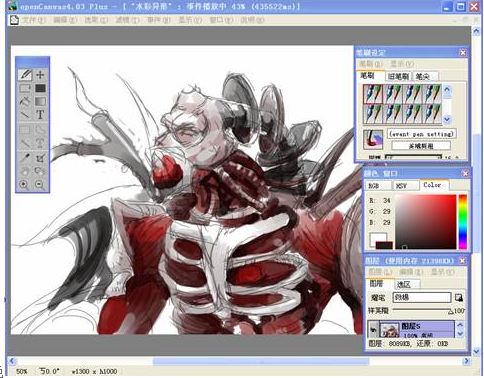Screen dimensions: 484x378
Task: Choose the grayed rectangle selection tool
Action: coord(25,129)
